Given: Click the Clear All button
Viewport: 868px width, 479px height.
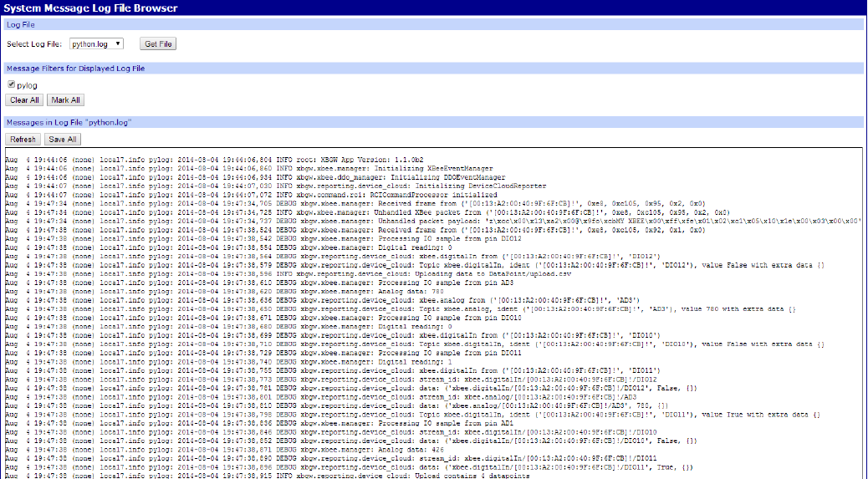Looking at the screenshot, I should 24,100.
